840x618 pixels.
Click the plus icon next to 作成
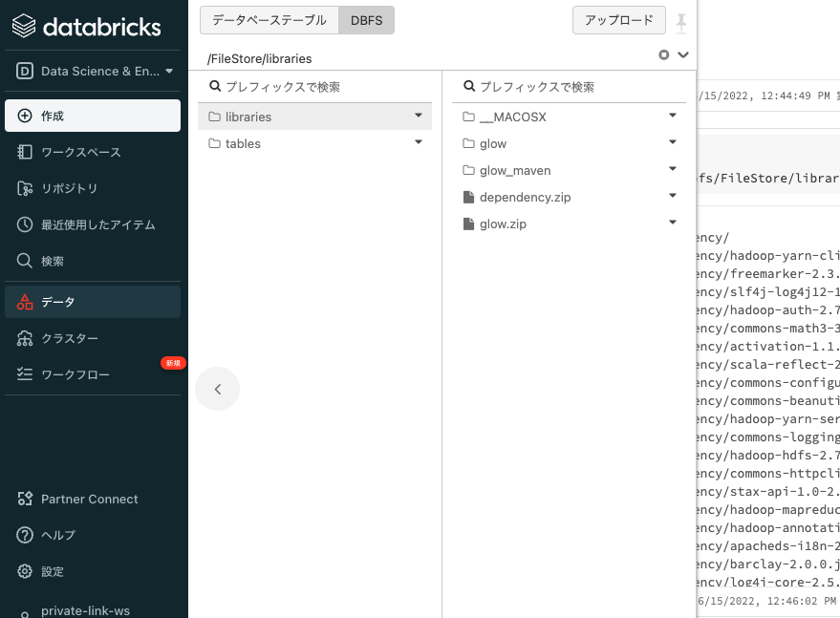pos(25,116)
